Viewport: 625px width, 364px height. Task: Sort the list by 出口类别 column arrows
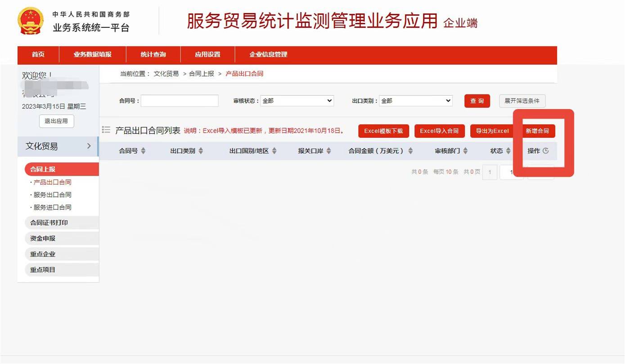coord(201,151)
